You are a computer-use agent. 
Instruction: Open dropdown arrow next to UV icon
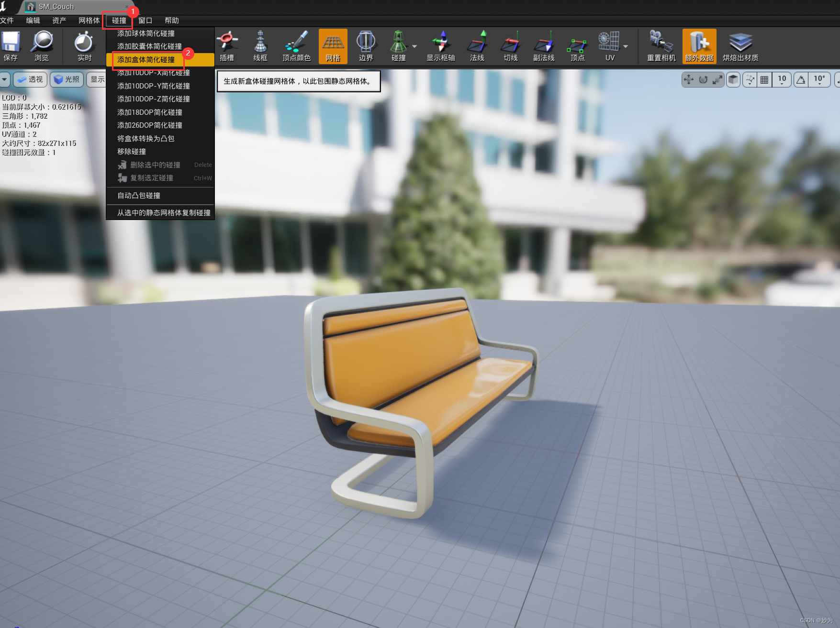626,46
